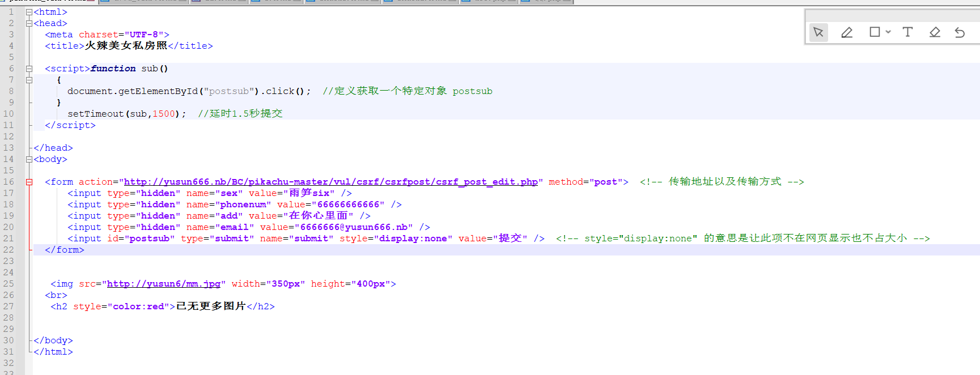Click the <br> tag on line 26

(56, 295)
